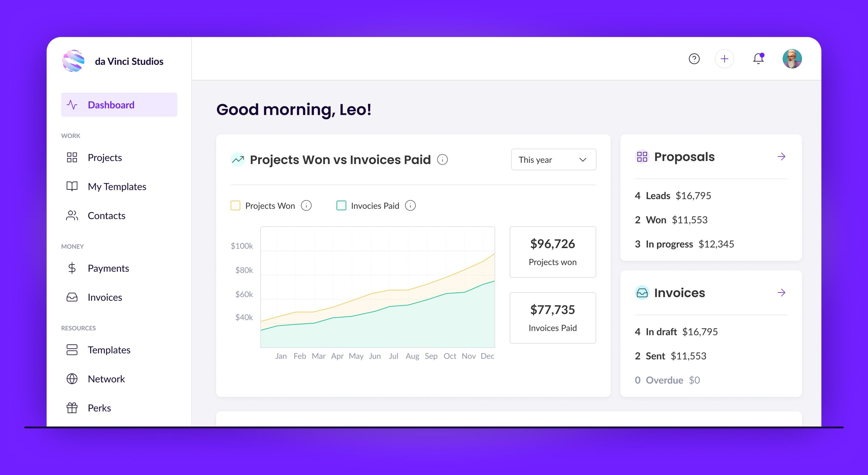Click the notification bell icon
The width and height of the screenshot is (868, 475).
[760, 59]
